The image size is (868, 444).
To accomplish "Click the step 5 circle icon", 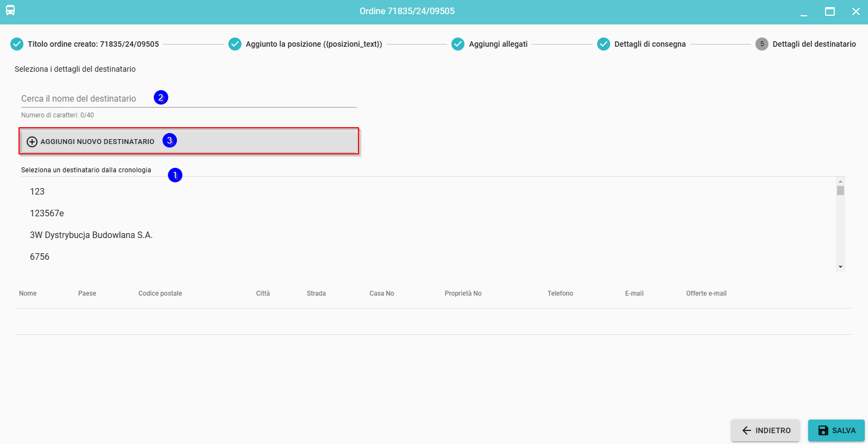I will [761, 44].
